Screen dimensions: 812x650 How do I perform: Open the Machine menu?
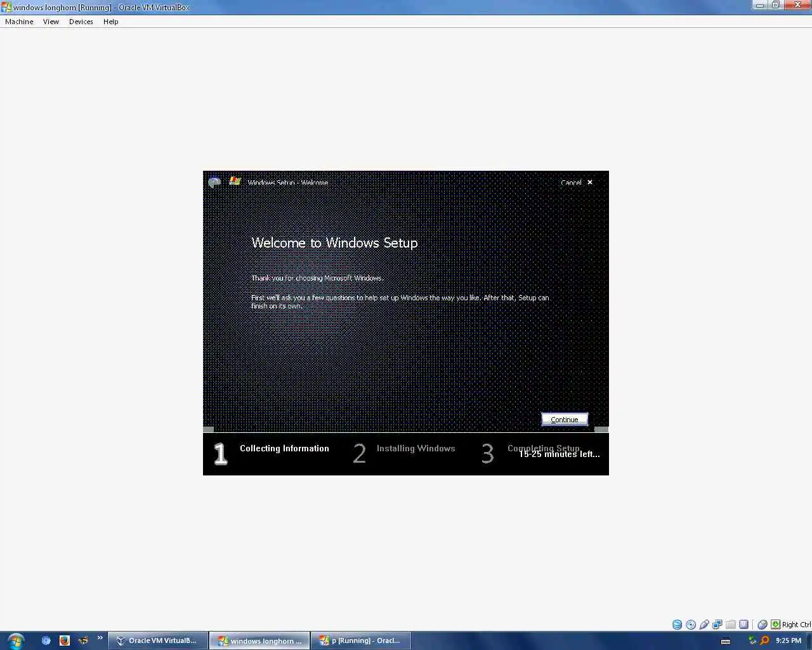(x=19, y=22)
